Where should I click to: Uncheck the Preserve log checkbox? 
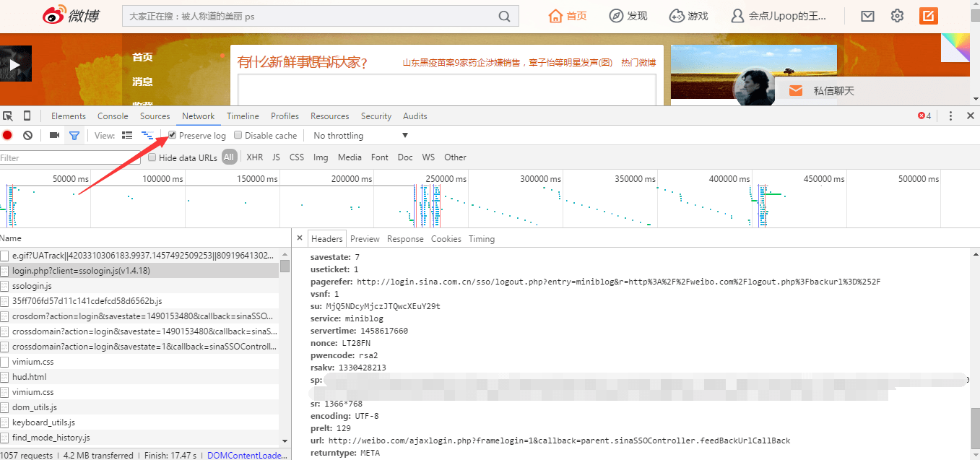[x=172, y=135]
